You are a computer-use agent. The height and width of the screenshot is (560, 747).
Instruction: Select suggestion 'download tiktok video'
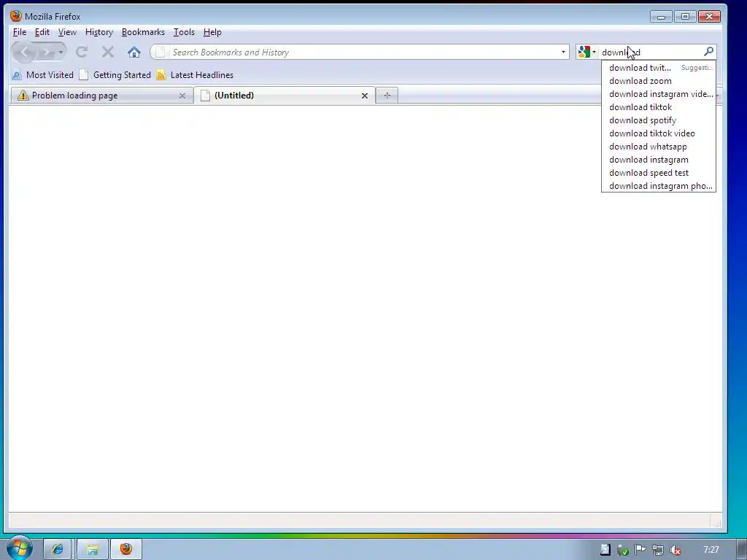point(659,133)
